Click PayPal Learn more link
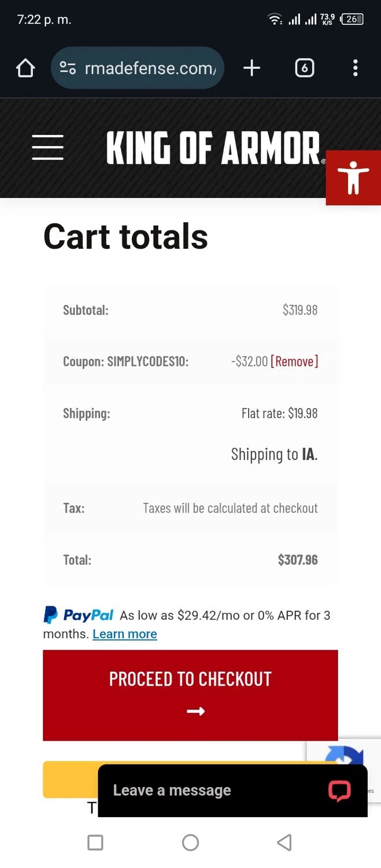This screenshot has width=381, height=868. pyautogui.click(x=124, y=634)
